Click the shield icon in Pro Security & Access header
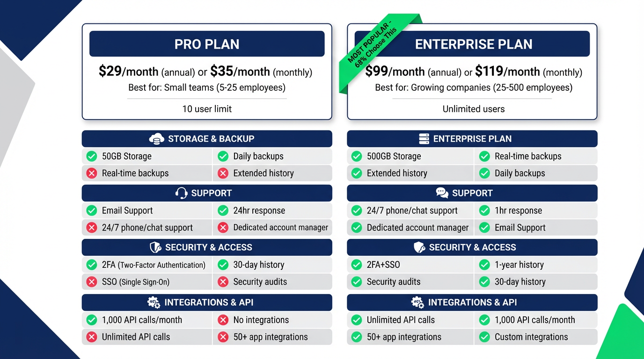 (x=155, y=247)
